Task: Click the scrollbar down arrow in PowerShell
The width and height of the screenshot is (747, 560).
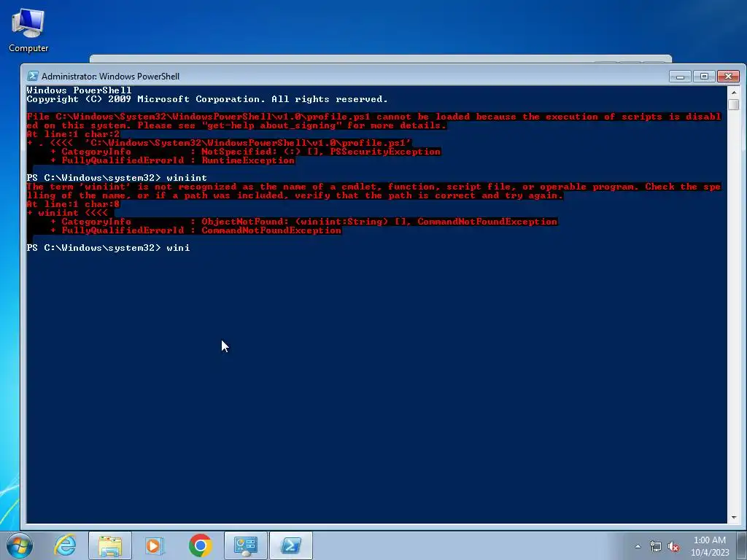Action: (734, 517)
